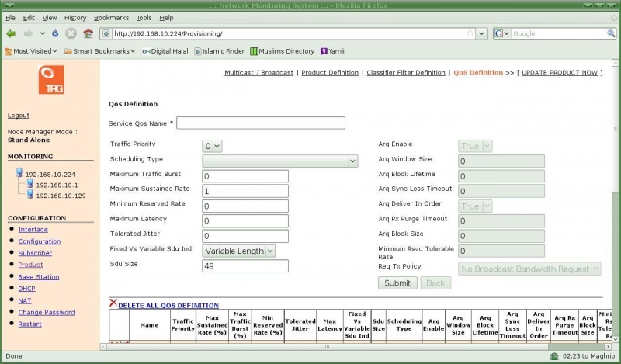Open the NAT link
This screenshot has width=621, height=364.
25,300
